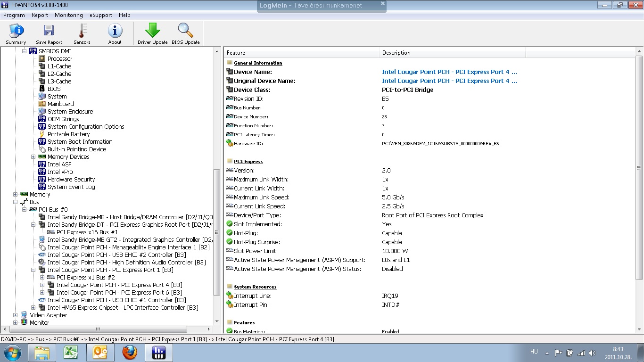Expand the Monitor tree node
644x362 pixels.
pyautogui.click(x=16, y=322)
